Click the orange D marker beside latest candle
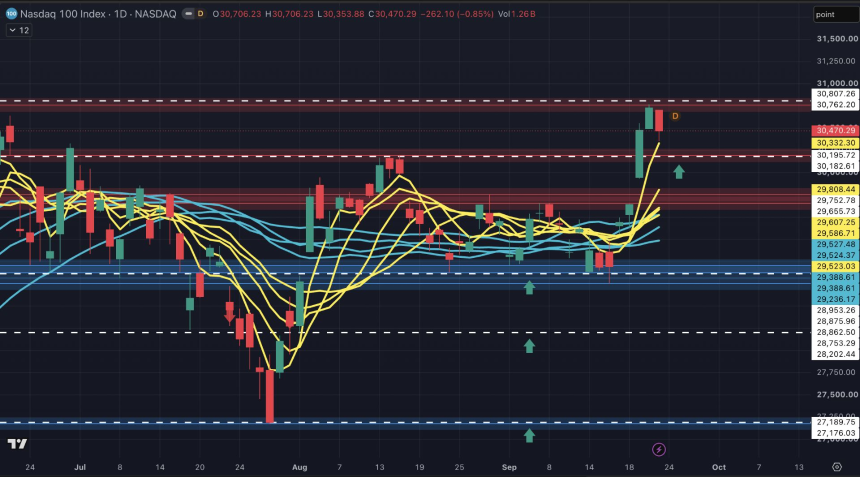The image size is (860, 477). point(675,116)
